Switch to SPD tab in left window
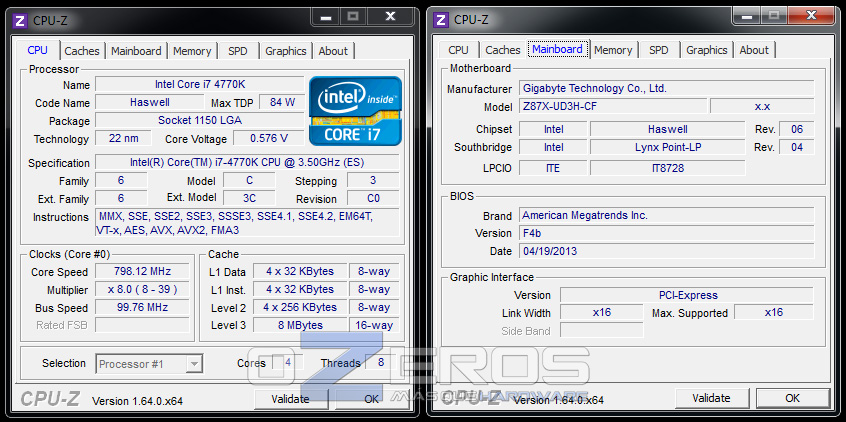 click(x=237, y=51)
